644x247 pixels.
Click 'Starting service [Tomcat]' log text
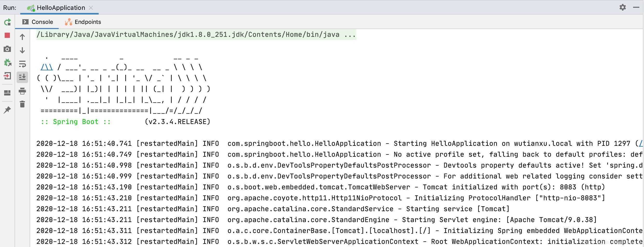(x=458, y=209)
